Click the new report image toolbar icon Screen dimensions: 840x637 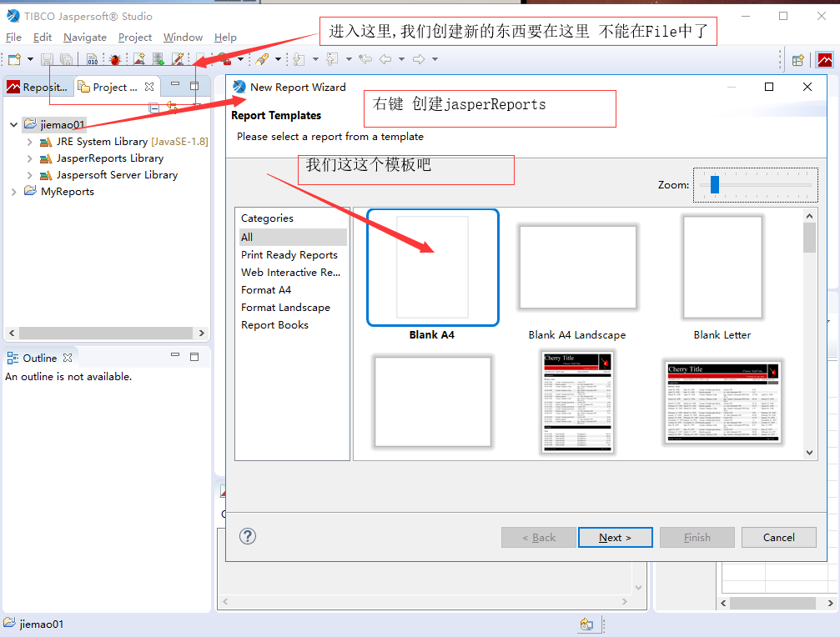click(139, 59)
